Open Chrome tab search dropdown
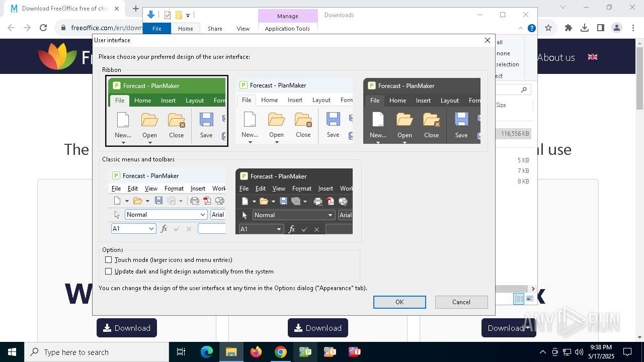 (563, 7)
